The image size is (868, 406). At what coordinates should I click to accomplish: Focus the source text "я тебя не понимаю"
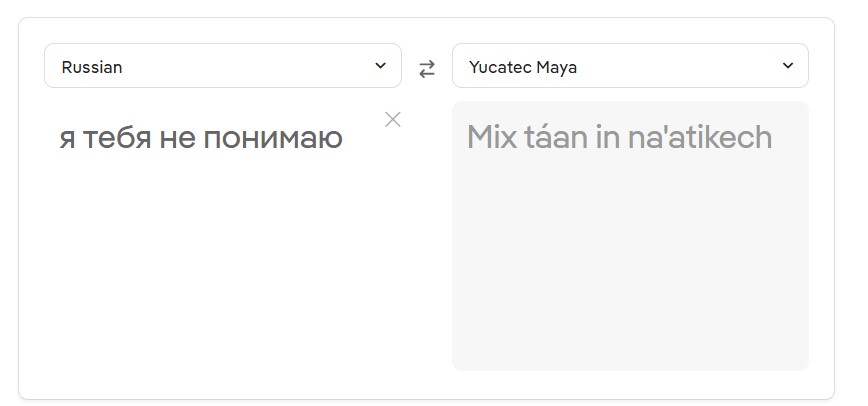[200, 138]
